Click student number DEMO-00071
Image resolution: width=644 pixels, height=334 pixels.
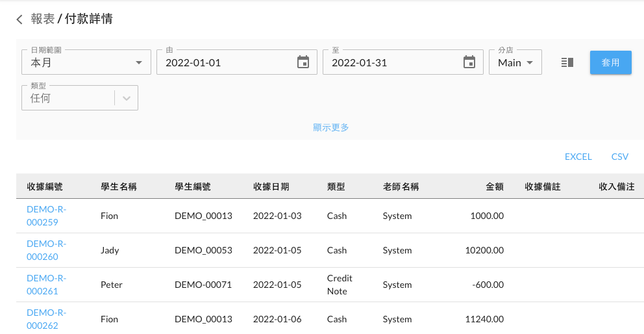tap(203, 285)
